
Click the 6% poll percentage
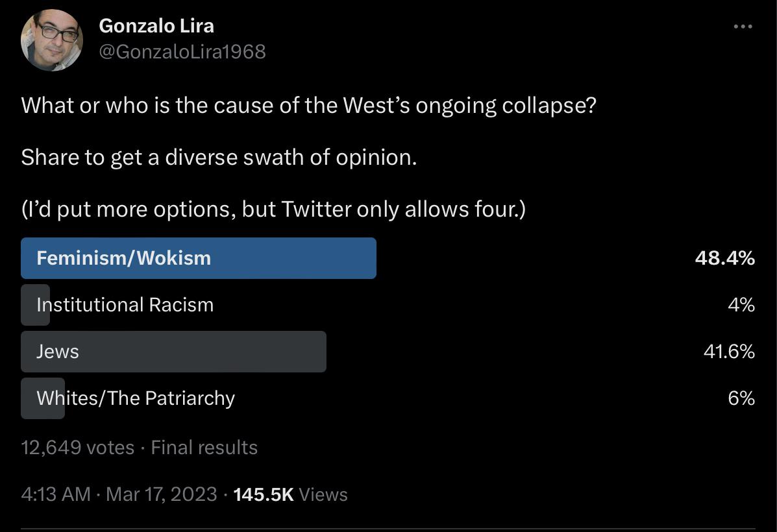(x=741, y=398)
